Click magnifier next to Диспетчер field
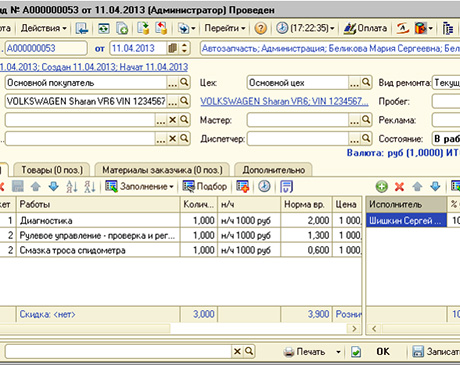Image resolution: width=460 pixels, height=365 pixels. [366, 138]
